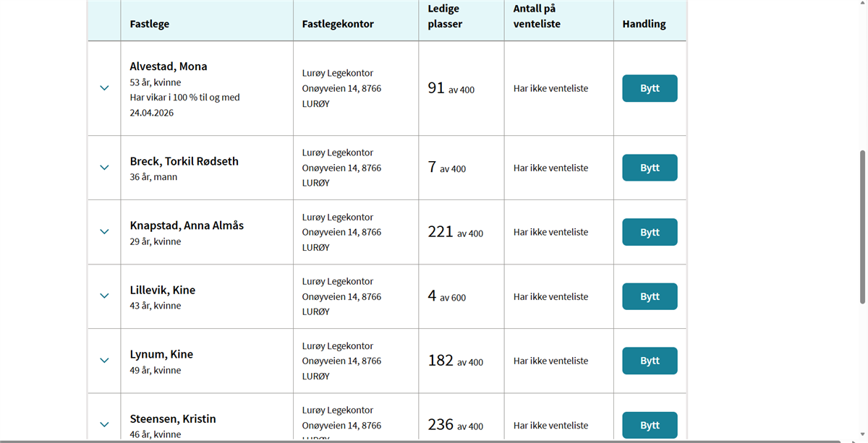Switch doctor to Knapstad, Anna Almås
Screen dimensions: 868x443
point(650,232)
